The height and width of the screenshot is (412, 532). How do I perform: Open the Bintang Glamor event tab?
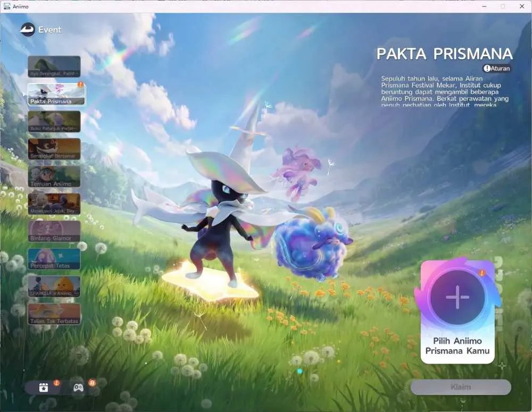[54, 232]
